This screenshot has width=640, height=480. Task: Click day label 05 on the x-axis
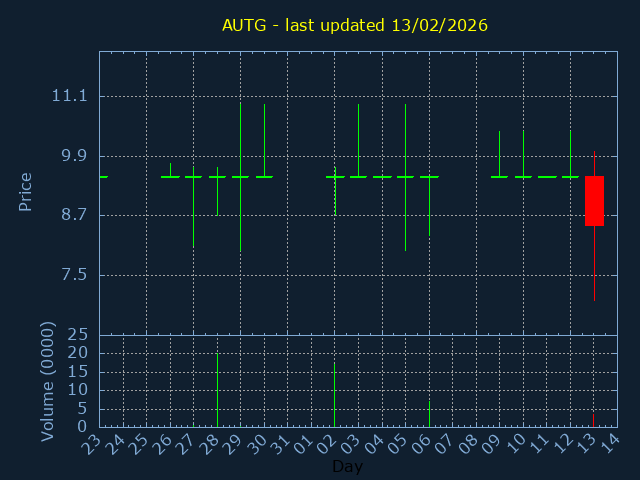tap(397, 444)
